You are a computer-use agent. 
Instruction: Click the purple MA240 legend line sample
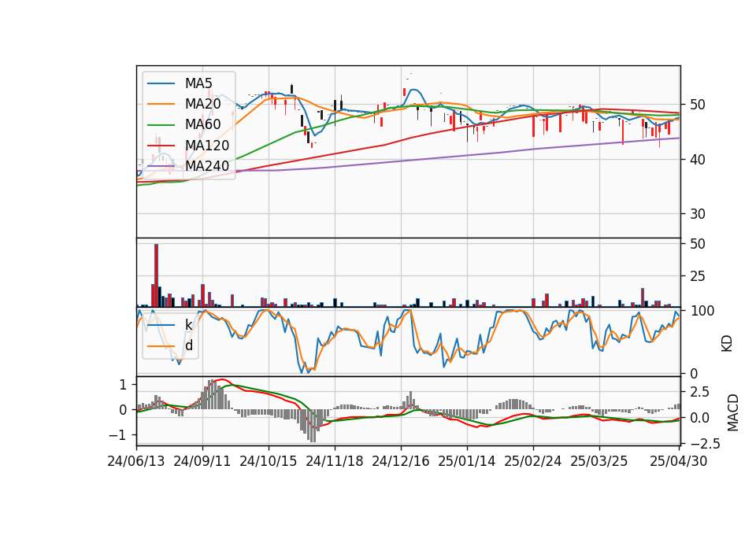161,166
